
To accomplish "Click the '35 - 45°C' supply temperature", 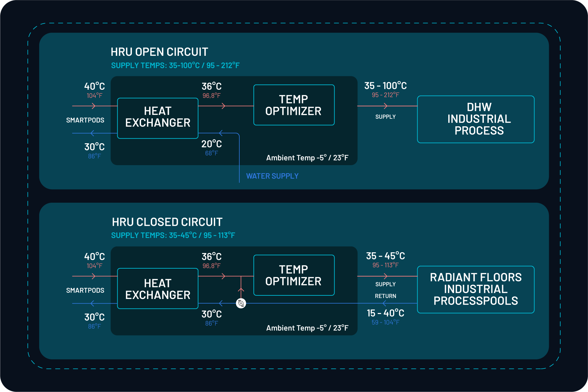I will [386, 256].
